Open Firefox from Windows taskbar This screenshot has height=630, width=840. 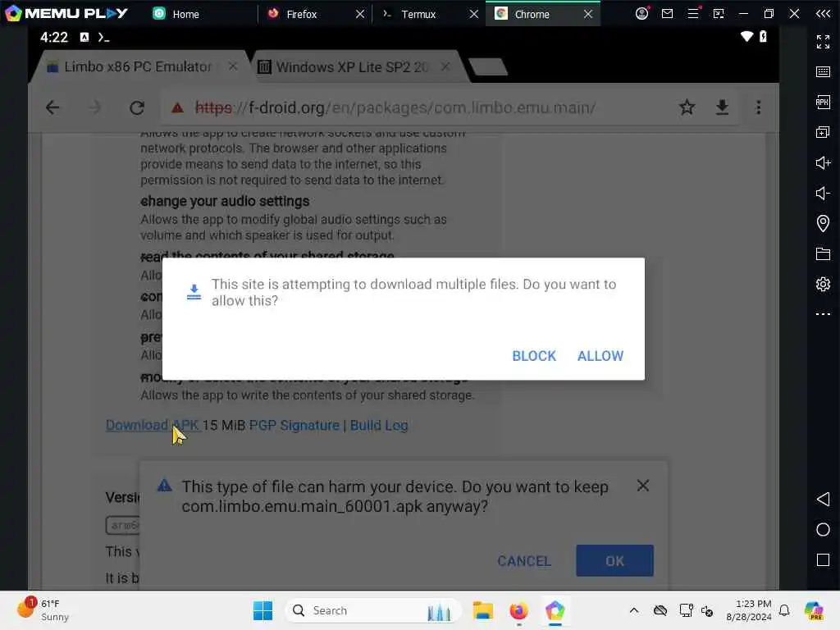518,610
